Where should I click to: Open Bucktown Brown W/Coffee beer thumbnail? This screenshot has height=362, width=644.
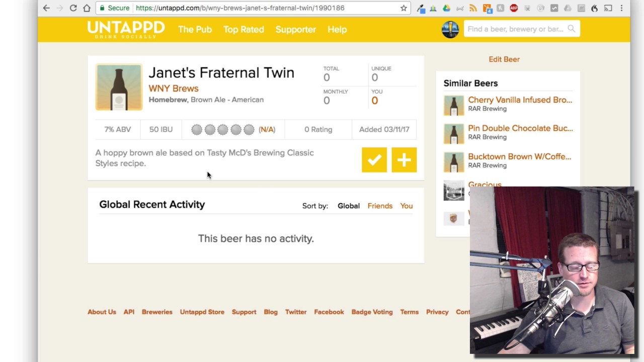tap(453, 162)
